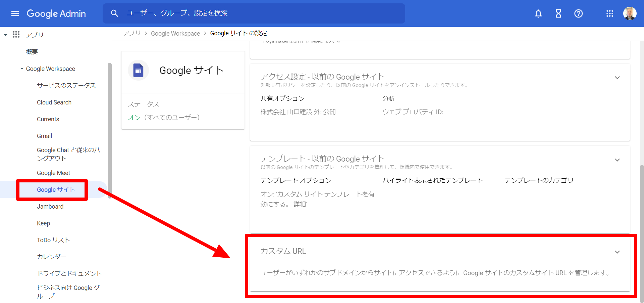Select Jamboard in the sidebar
This screenshot has height=303, width=644.
(x=50, y=206)
